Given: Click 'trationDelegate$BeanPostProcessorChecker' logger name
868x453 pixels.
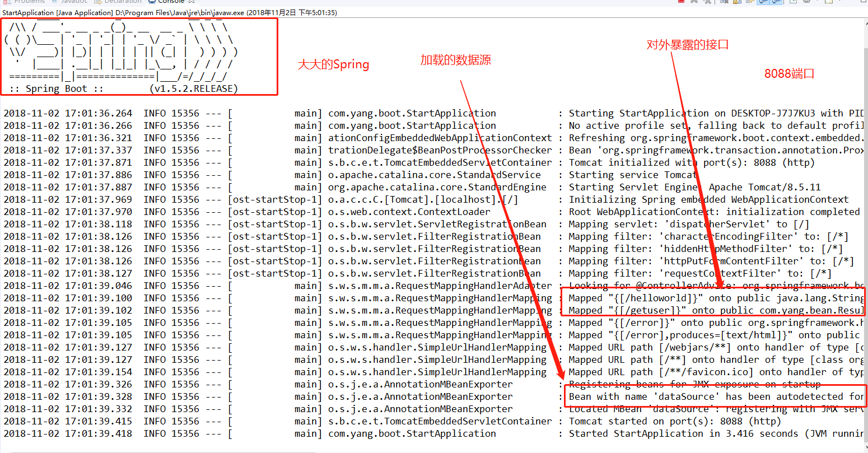Looking at the screenshot, I should click(x=440, y=150).
